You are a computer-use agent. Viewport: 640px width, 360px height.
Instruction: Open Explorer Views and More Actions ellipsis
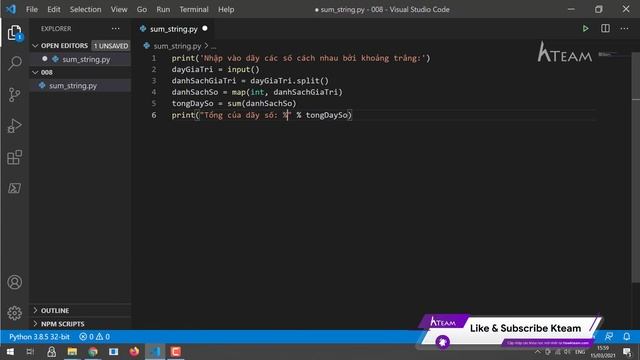tap(116, 29)
